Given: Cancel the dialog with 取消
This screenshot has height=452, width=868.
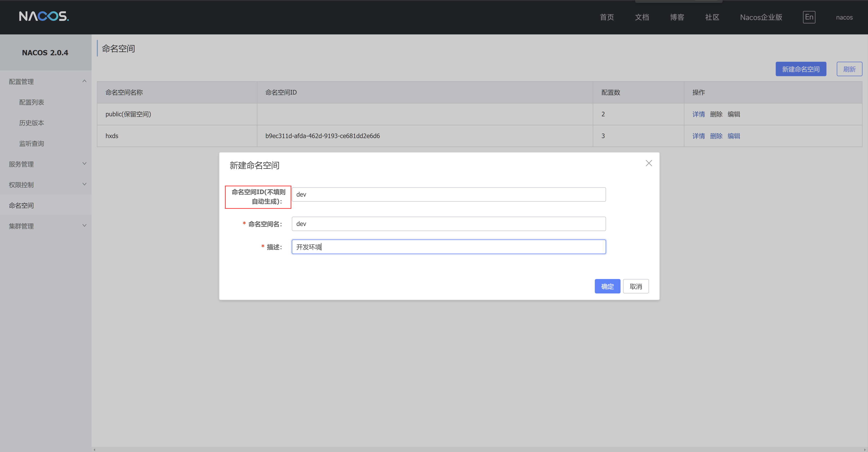Looking at the screenshot, I should (635, 286).
